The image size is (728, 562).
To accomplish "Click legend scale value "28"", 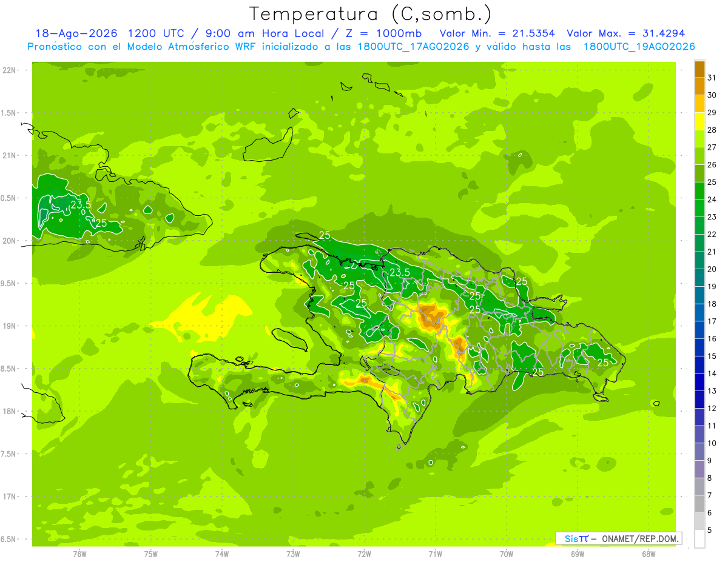I will [712, 130].
